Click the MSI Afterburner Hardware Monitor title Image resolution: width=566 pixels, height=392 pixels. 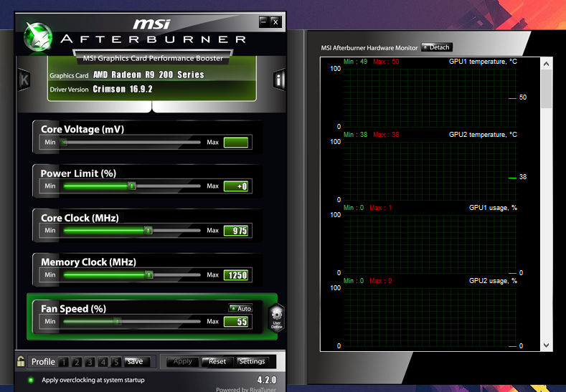369,47
